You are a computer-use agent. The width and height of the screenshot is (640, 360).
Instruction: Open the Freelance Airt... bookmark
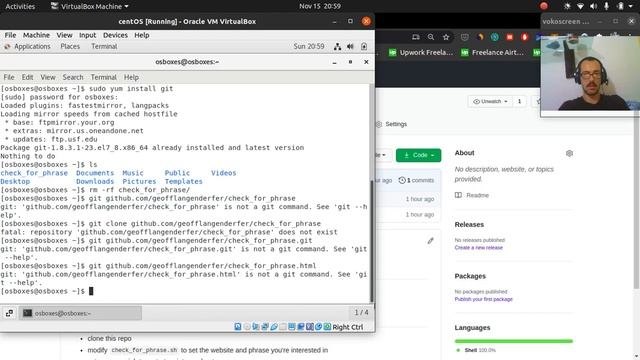click(493, 52)
